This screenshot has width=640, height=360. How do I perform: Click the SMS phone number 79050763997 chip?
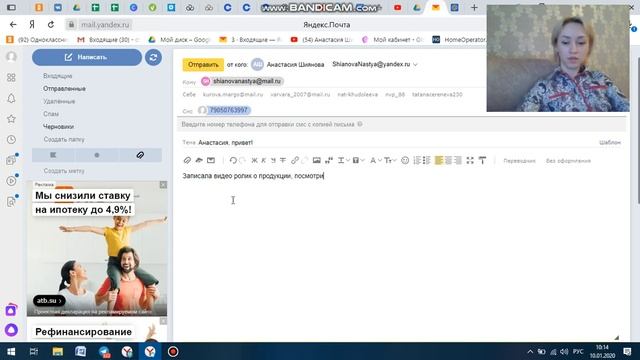[x=224, y=110]
